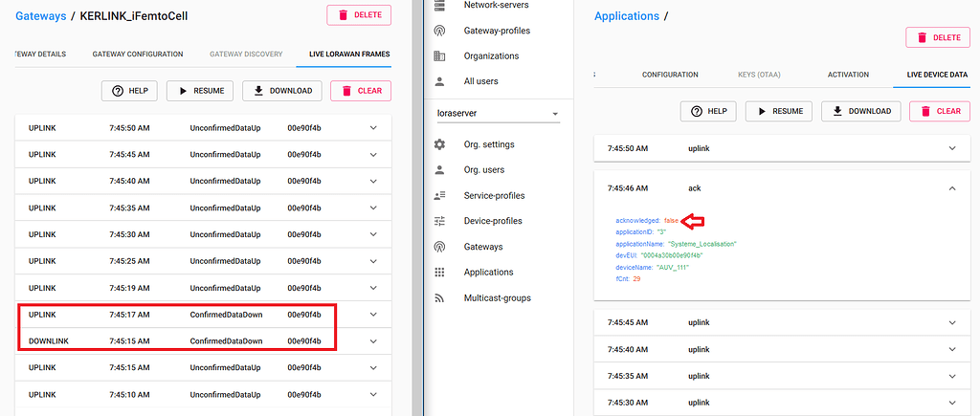This screenshot has height=416, width=980.
Task: Click the acknowledged value "false"
Action: 671,221
